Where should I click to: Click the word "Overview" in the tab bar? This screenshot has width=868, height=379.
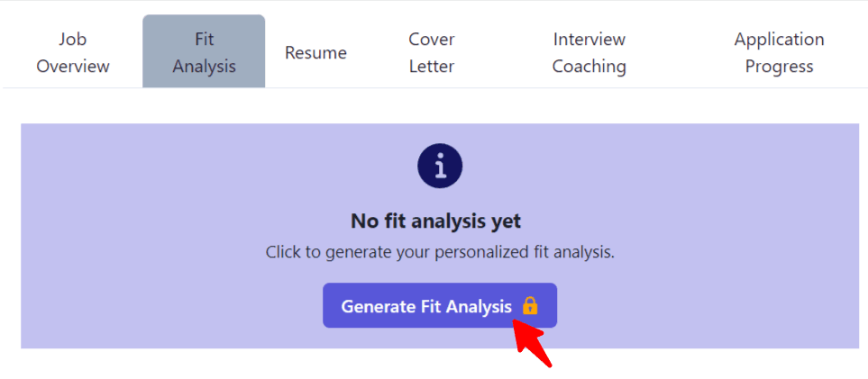pyautogui.click(x=73, y=67)
